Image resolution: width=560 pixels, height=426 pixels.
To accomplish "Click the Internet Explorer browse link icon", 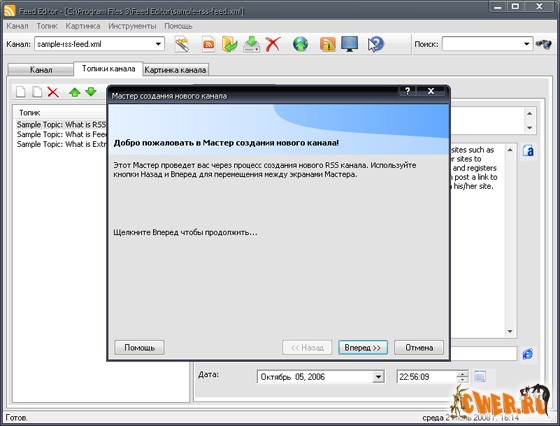I will click(528, 354).
